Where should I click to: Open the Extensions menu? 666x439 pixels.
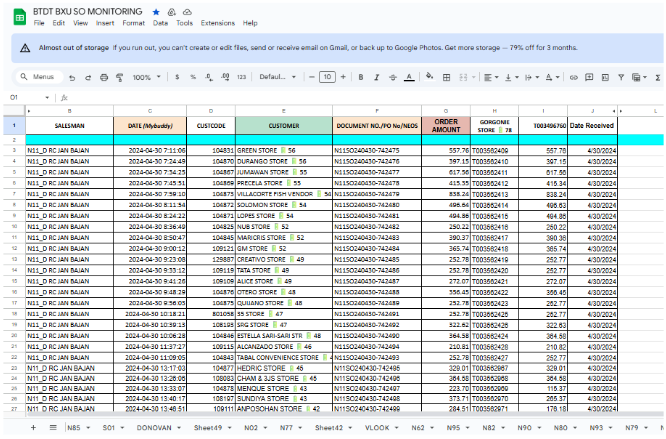coord(216,21)
